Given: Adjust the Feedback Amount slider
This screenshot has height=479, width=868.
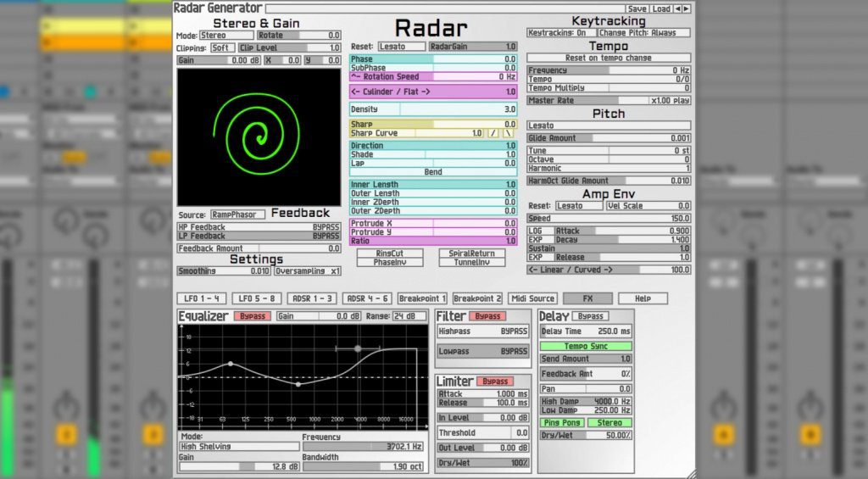Looking at the screenshot, I should (x=259, y=248).
